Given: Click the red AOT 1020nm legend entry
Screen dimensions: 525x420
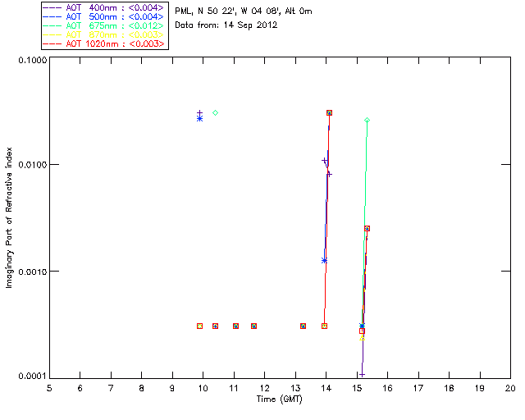Looking at the screenshot, I should (x=104, y=43).
